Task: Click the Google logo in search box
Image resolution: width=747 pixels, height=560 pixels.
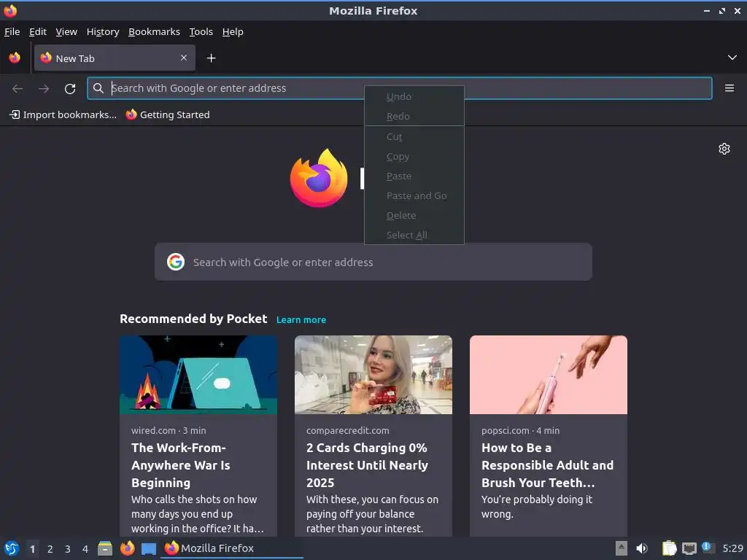Action: pyautogui.click(x=176, y=262)
